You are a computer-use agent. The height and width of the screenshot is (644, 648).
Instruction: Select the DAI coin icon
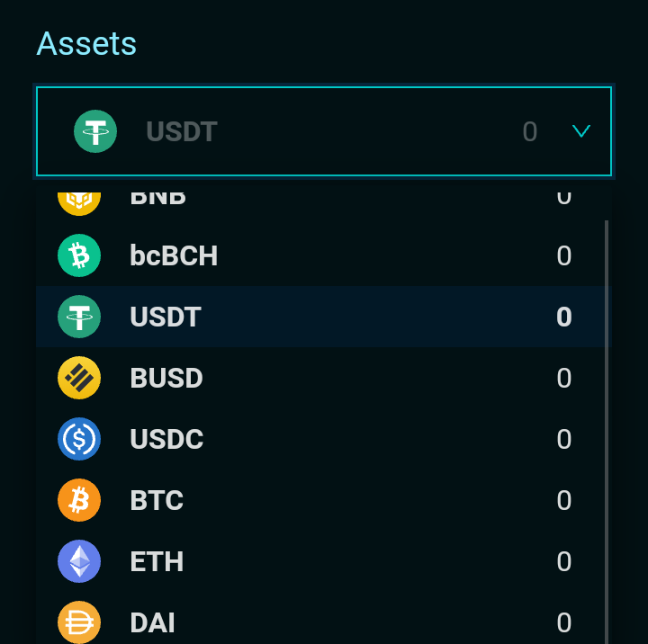pyautogui.click(x=79, y=622)
